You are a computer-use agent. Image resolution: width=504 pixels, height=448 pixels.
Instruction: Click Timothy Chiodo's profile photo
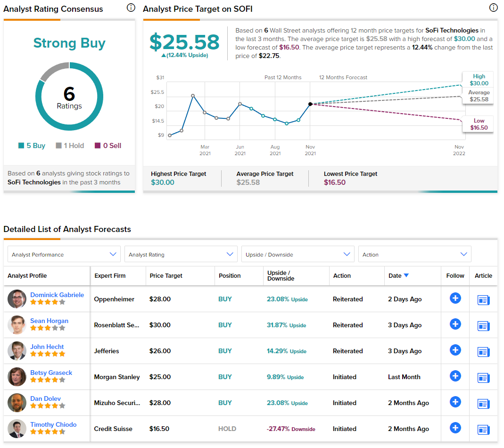coord(17,429)
